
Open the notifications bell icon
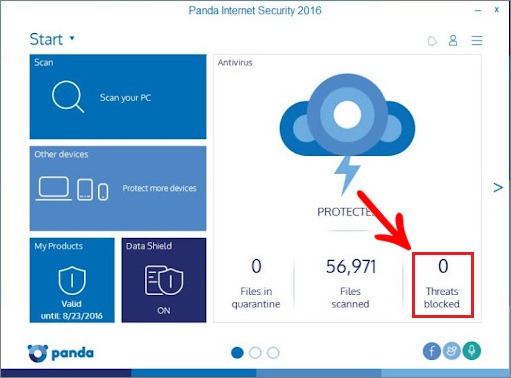point(432,41)
